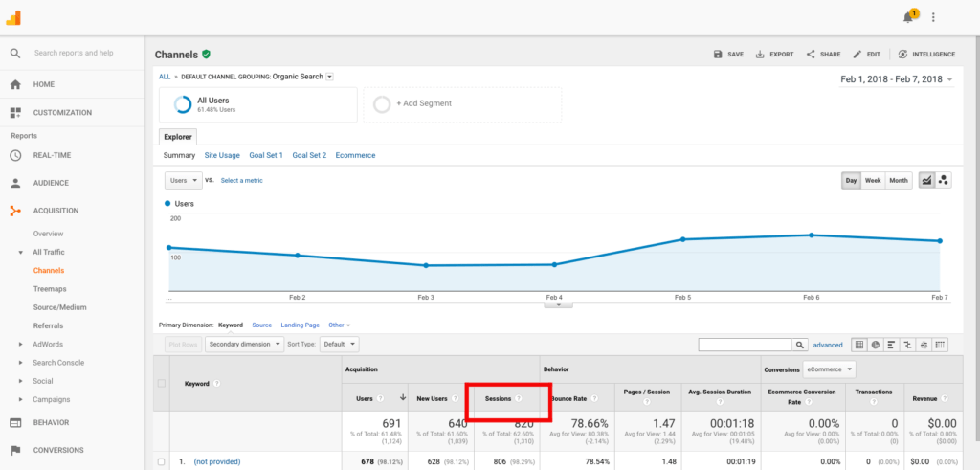
Task: Select the term cloud view icon
Action: (x=924, y=345)
